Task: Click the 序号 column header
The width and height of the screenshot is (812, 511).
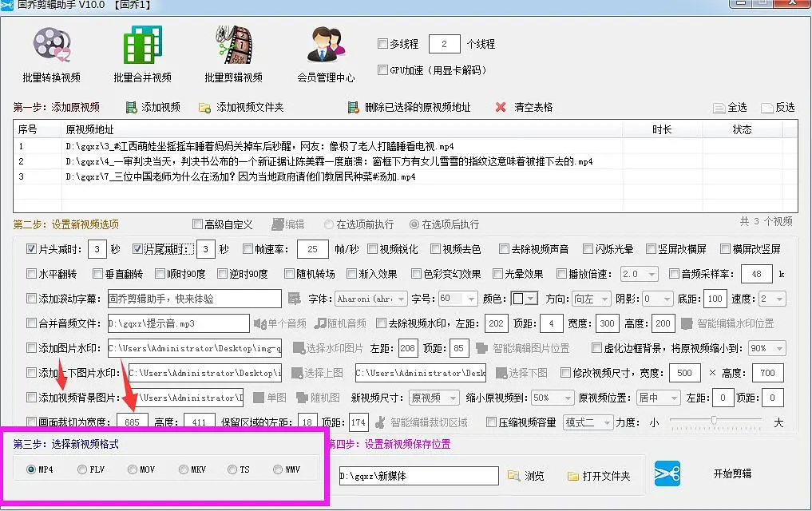Action: point(38,129)
